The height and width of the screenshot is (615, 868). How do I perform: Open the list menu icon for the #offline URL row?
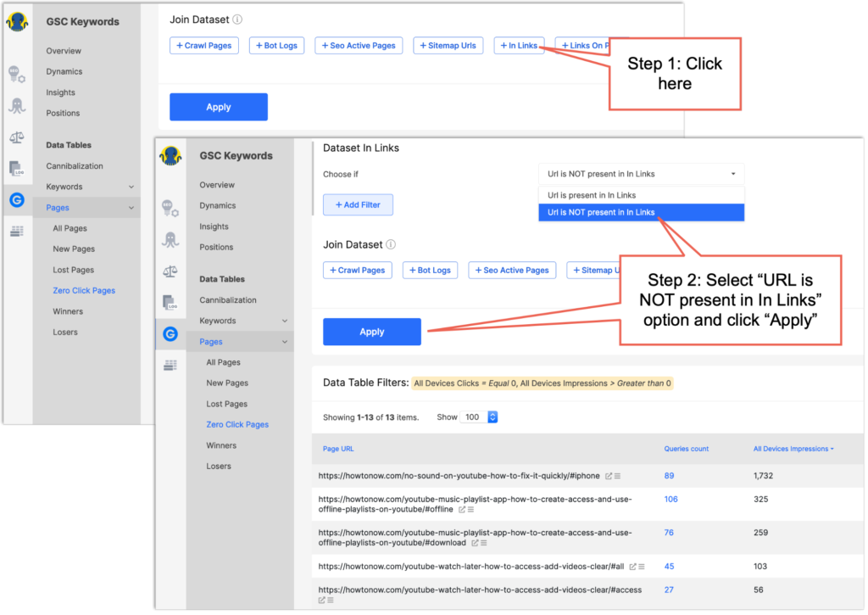pyautogui.click(x=470, y=510)
